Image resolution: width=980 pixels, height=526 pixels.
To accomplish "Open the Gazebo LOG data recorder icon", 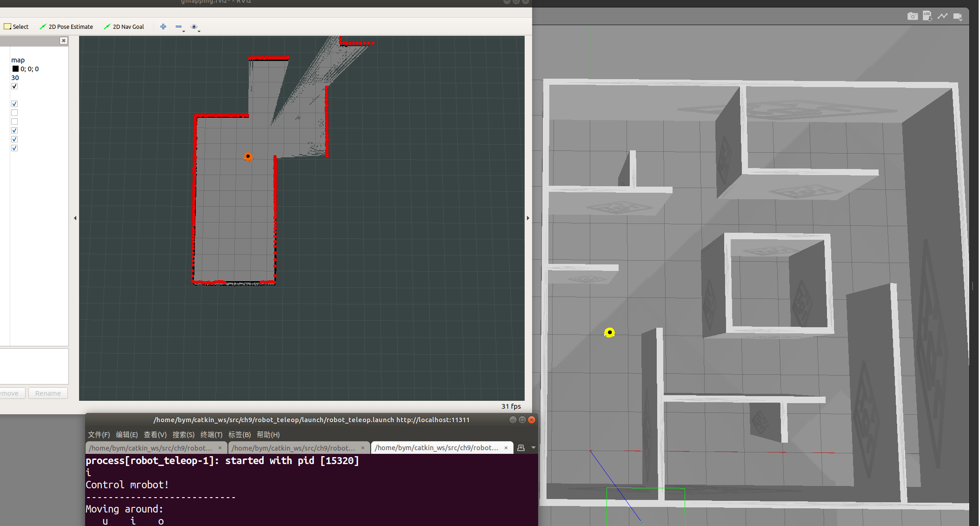I will (x=927, y=16).
